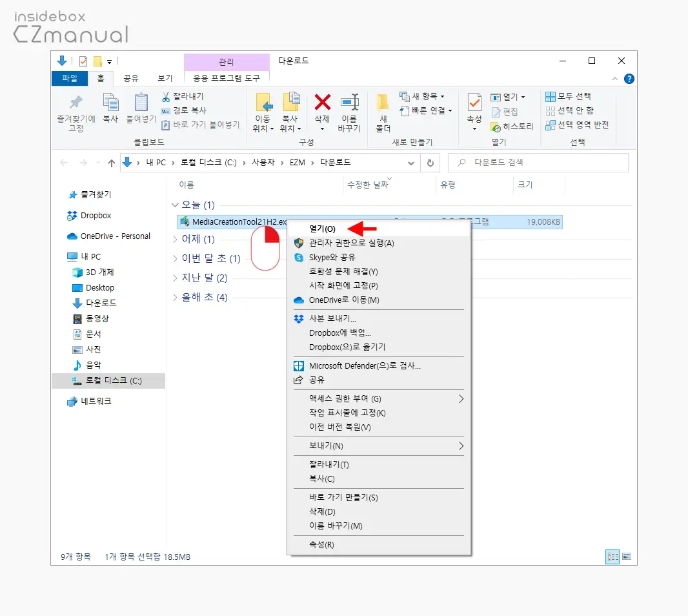Screen dimensions: 688x616
Task: Sort by the 크기 column header
Action: [x=525, y=185]
